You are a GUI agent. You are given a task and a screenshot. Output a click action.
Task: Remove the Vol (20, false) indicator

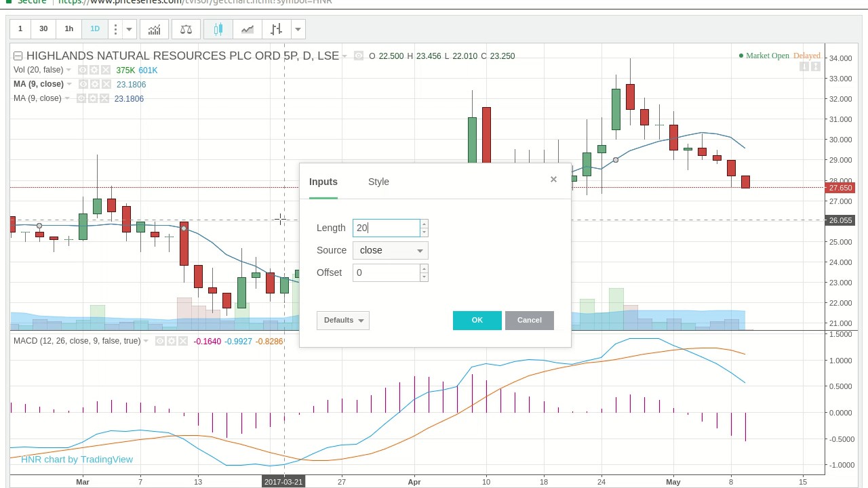coord(105,70)
